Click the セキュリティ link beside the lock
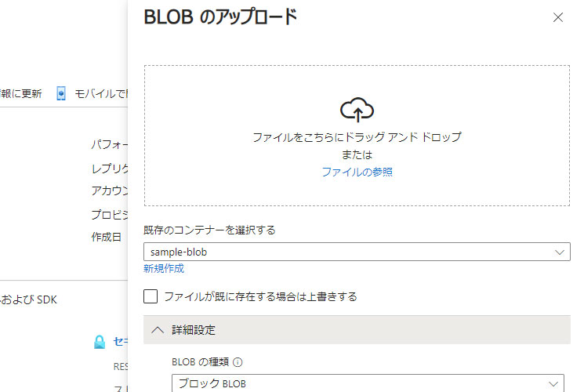Screen dimensions: 584x392 pos(120,341)
